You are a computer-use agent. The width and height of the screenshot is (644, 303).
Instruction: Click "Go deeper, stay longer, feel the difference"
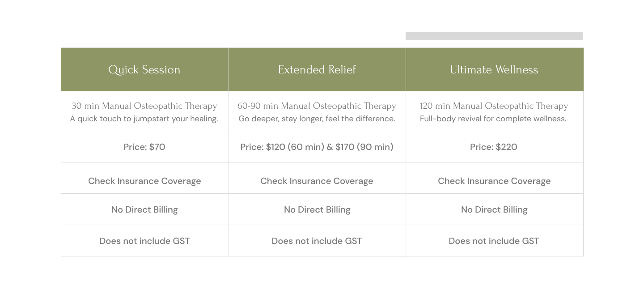[x=317, y=119]
